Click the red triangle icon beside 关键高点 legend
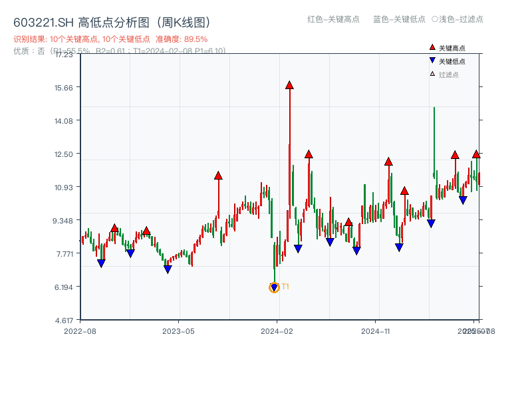 432,47
